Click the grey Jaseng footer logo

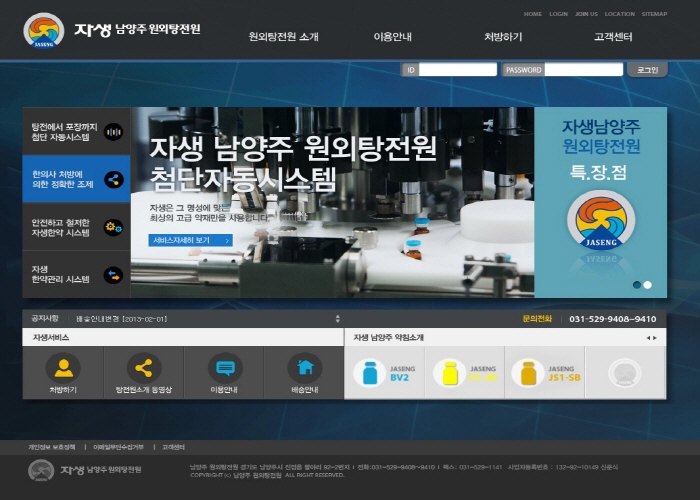coord(41,471)
